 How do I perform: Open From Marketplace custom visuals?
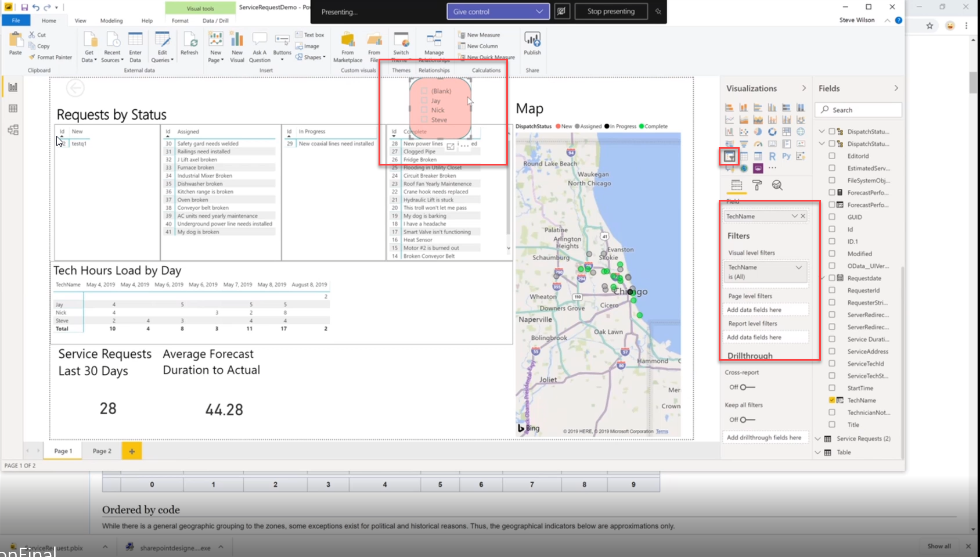click(348, 47)
